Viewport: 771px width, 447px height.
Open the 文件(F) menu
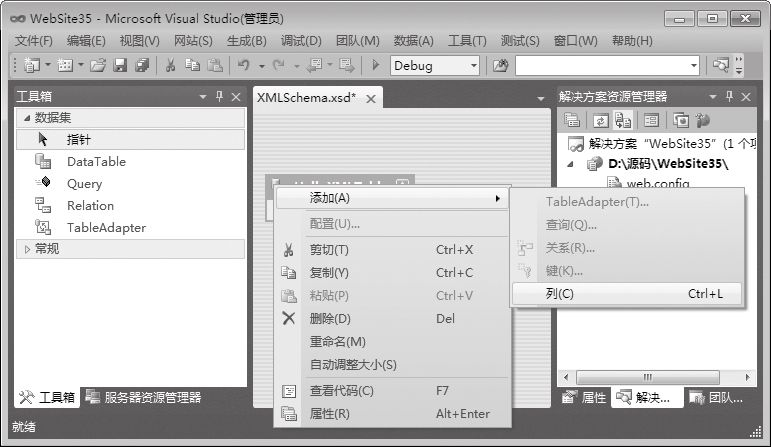[x=33, y=41]
